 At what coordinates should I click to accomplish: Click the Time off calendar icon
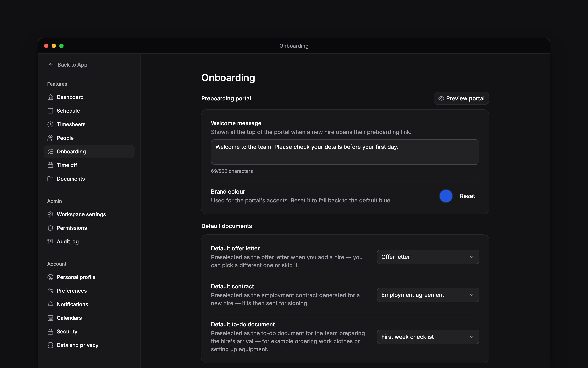point(50,165)
